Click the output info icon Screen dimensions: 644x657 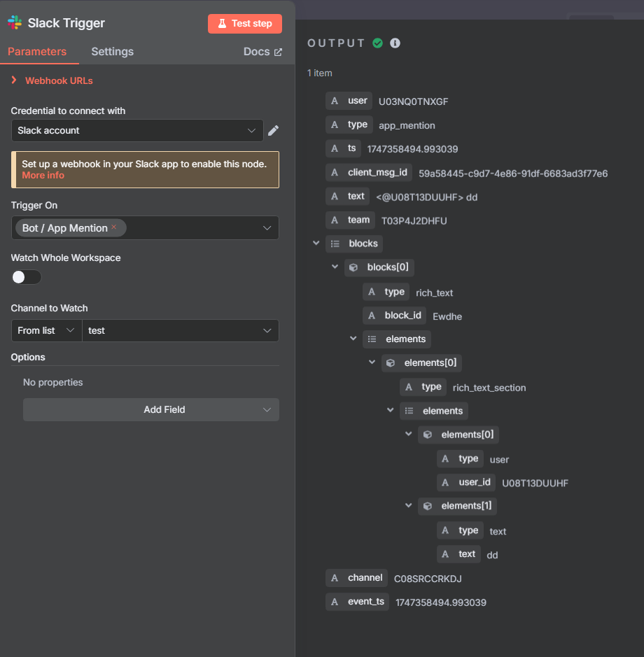click(395, 43)
